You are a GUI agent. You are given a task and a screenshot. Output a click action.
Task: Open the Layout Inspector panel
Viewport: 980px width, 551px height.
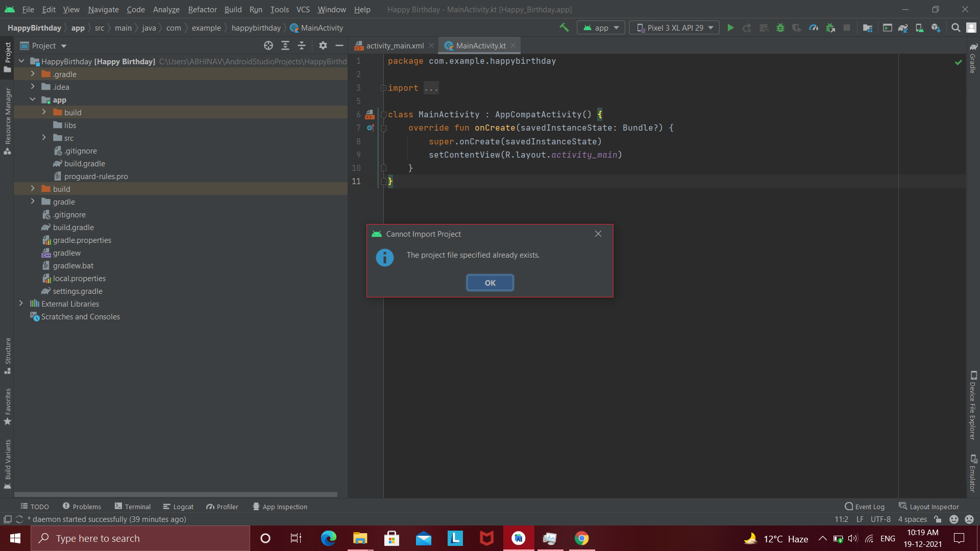click(x=934, y=506)
